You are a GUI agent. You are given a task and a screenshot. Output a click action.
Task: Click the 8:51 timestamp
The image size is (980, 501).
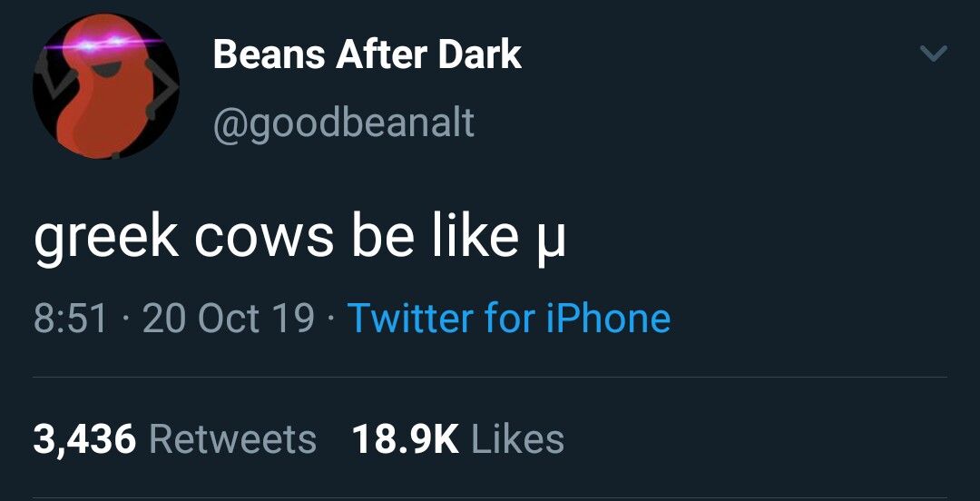(70, 318)
